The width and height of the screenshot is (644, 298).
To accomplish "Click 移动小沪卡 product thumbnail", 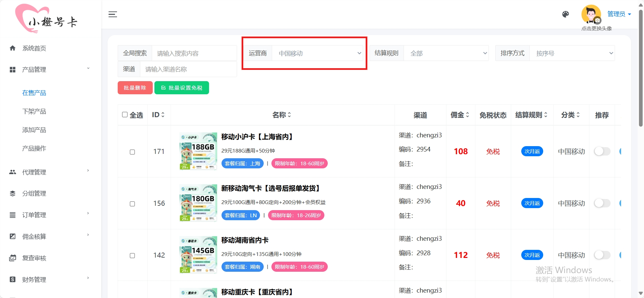I will pyautogui.click(x=198, y=151).
